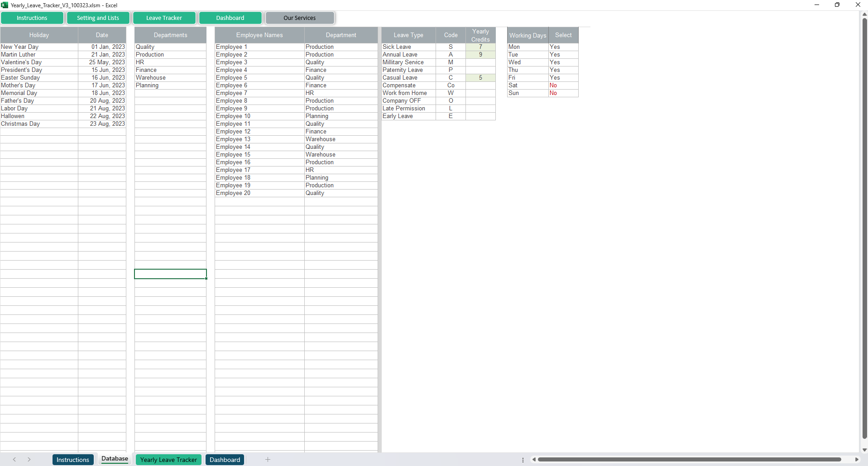Switch to the Dashboard sheet tab
The width and height of the screenshot is (868, 466).
pos(225,460)
